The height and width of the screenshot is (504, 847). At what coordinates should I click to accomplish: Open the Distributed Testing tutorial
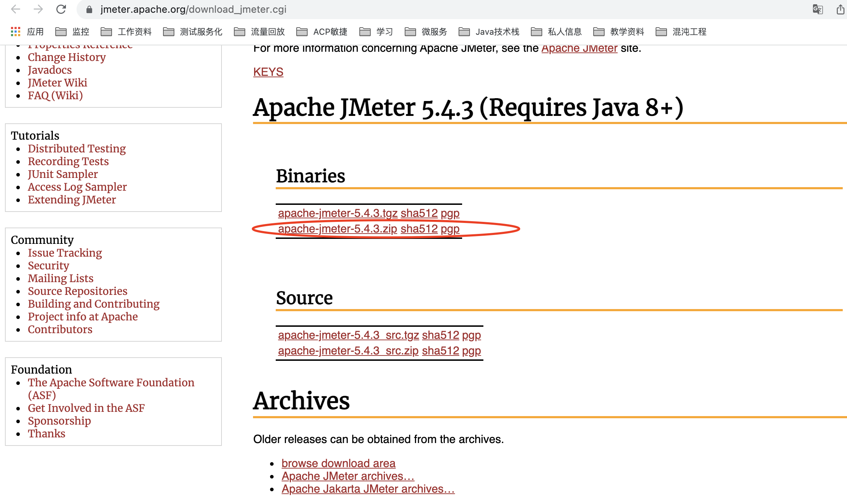tap(77, 148)
